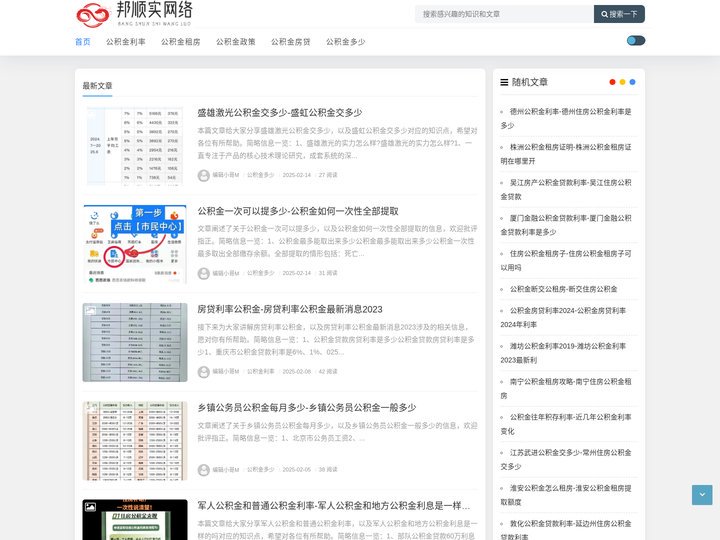Viewport: 720px width, 540px height.
Task: Open the 首页 nav item
Action: point(83,42)
